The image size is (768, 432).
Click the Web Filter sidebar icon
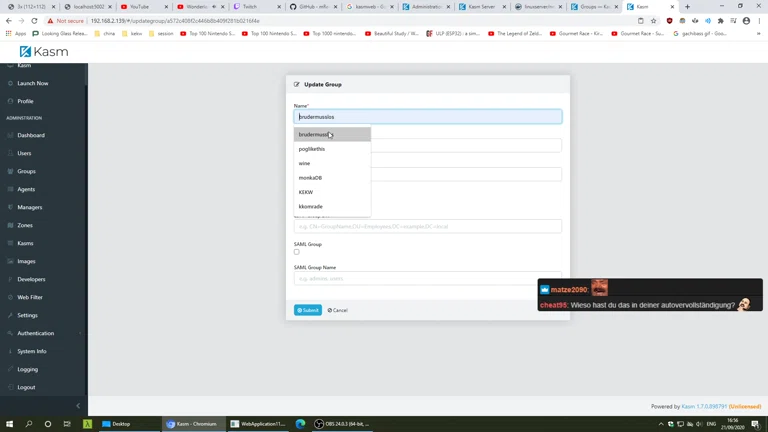(10, 297)
